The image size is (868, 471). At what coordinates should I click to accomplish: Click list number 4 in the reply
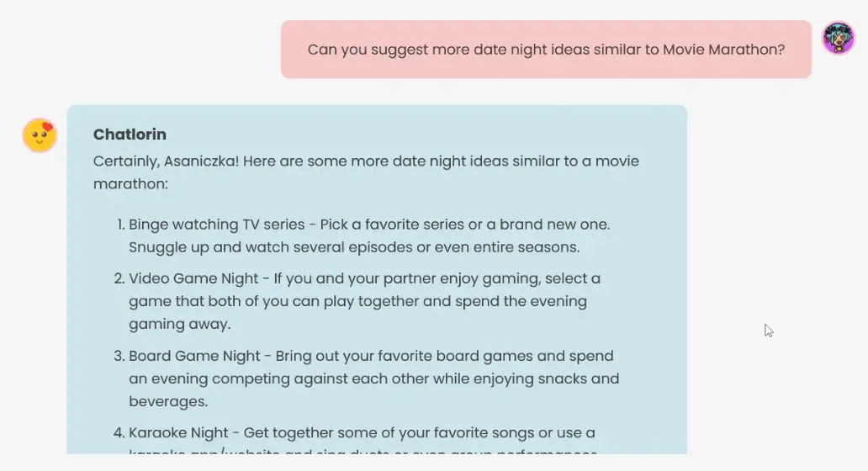(x=118, y=433)
